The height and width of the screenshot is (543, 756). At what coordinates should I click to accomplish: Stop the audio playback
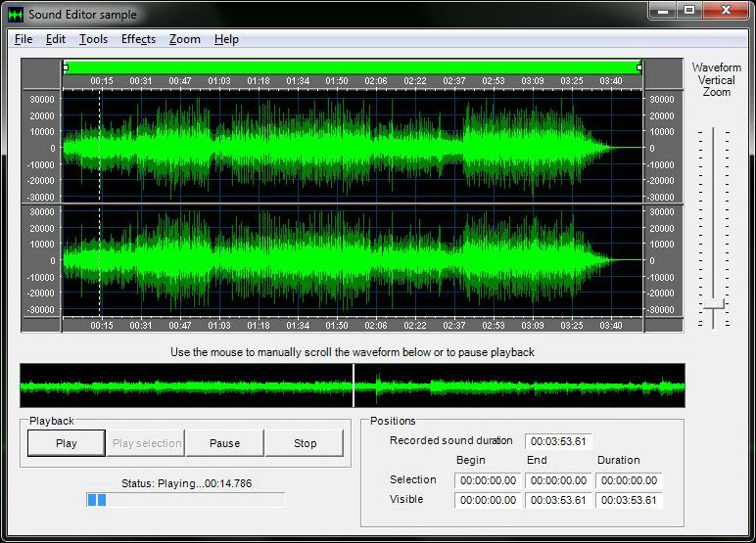(x=305, y=443)
